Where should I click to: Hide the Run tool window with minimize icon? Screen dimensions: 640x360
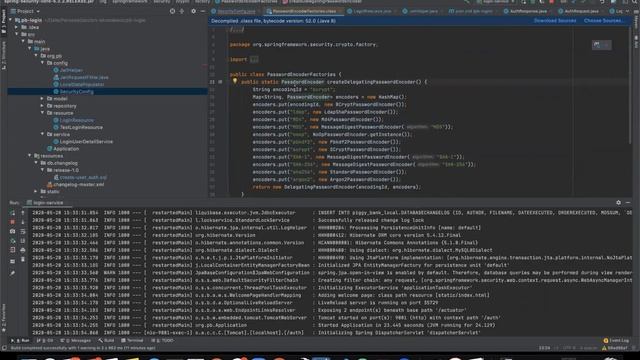click(x=628, y=202)
